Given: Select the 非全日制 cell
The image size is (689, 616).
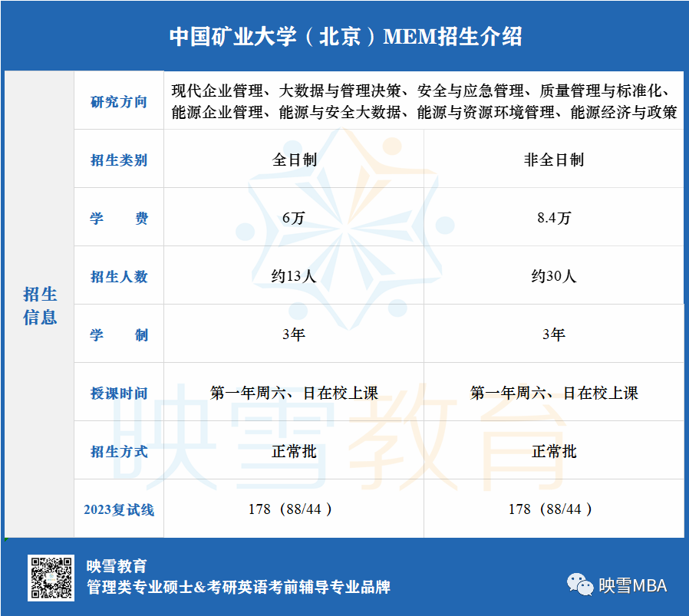Looking at the screenshot, I should tap(554, 160).
